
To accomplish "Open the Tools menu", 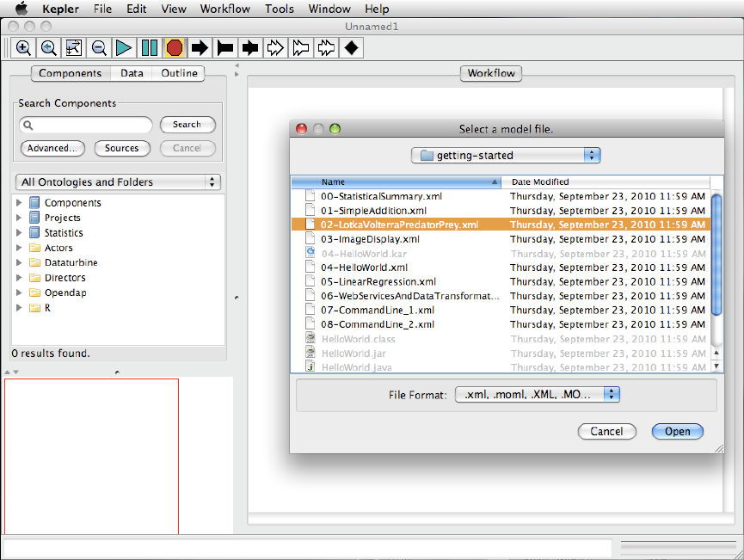I will (280, 9).
